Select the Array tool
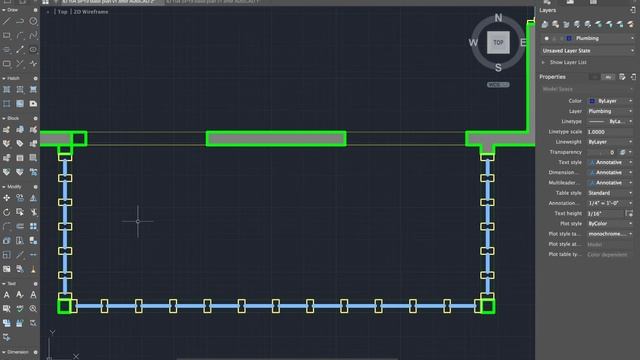 [33, 226]
